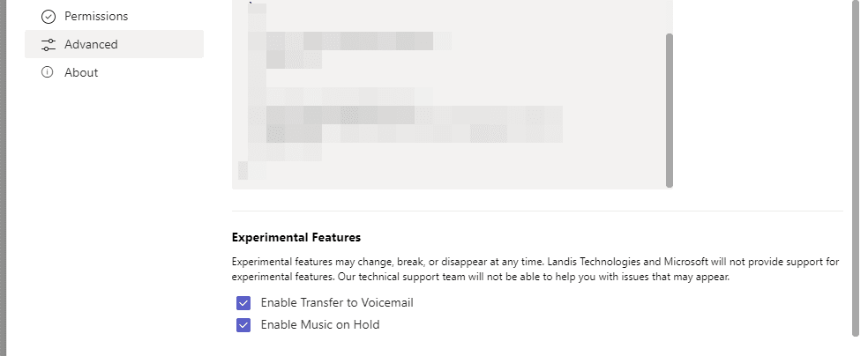The width and height of the screenshot is (868, 356).
Task: Click the page scrollbar track beneath its thumb
Action: (856, 345)
